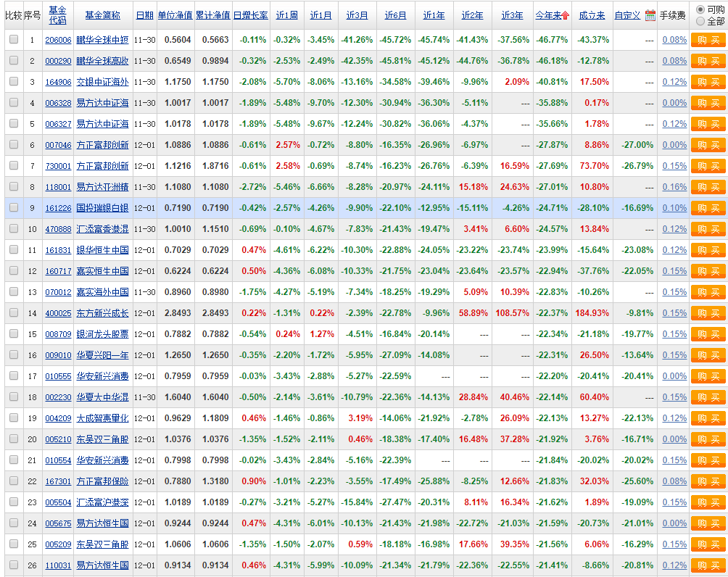Sort by 基金代码 column header

click(57, 15)
